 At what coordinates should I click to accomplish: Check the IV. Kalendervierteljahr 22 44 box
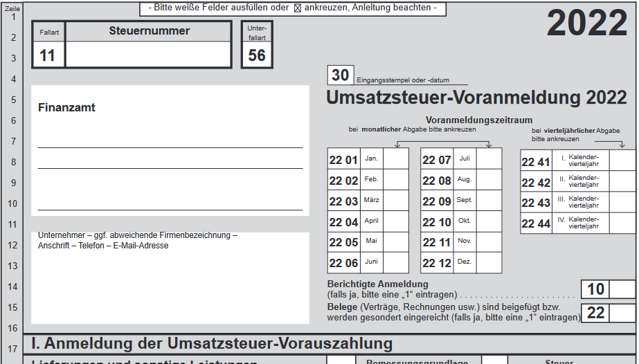[x=622, y=223]
